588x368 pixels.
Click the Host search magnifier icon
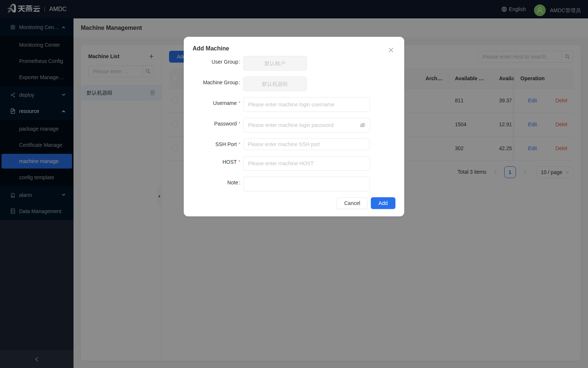pos(567,57)
